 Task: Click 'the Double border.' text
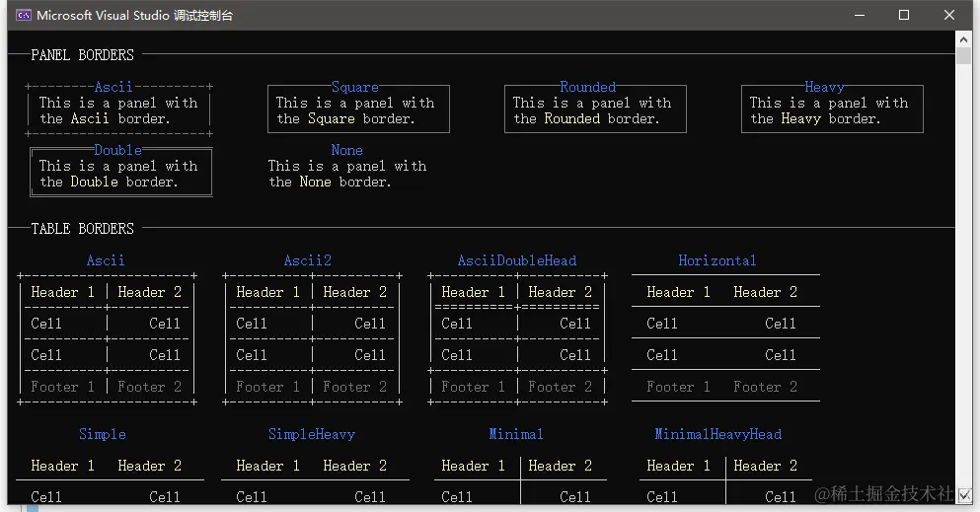[109, 182]
